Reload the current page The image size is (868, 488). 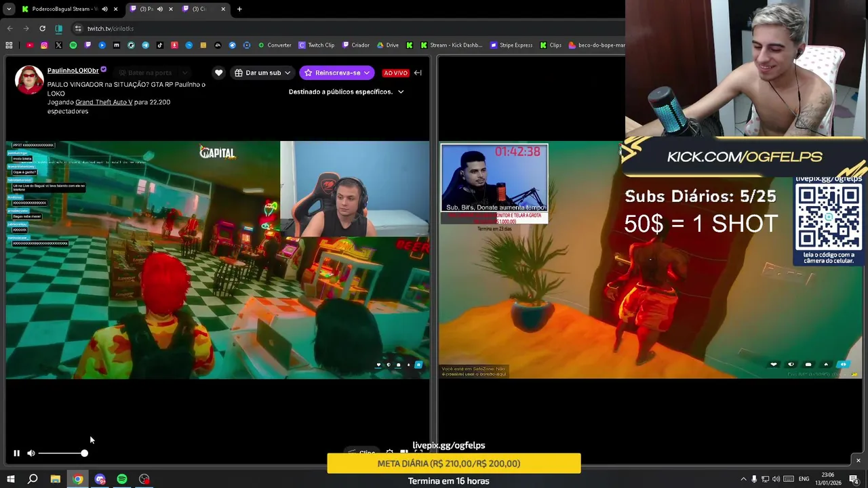pos(42,28)
